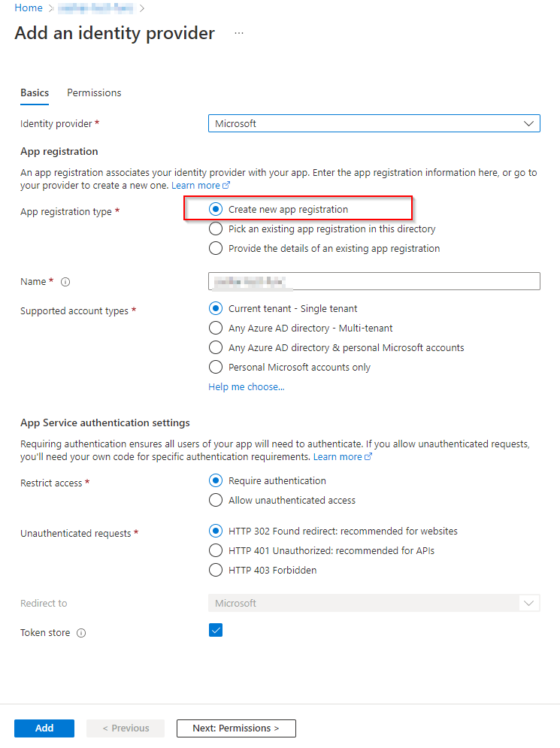Click the ellipsis beside the page title

pos(238,32)
